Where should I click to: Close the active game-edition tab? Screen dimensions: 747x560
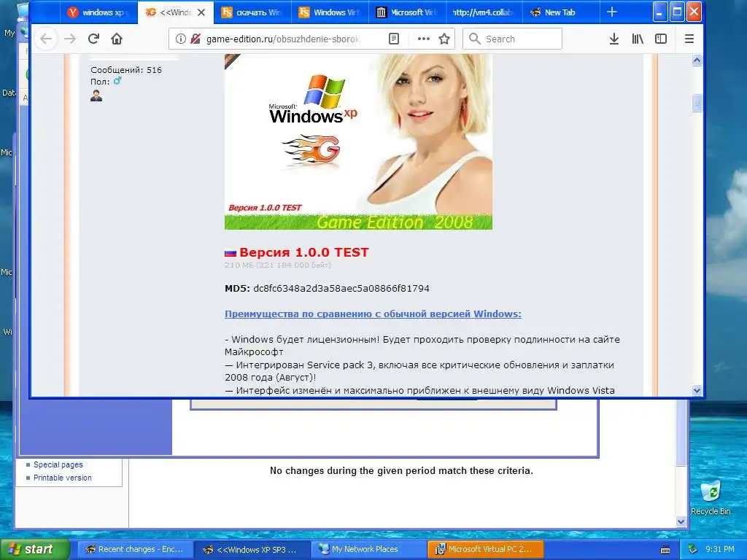pos(201,12)
